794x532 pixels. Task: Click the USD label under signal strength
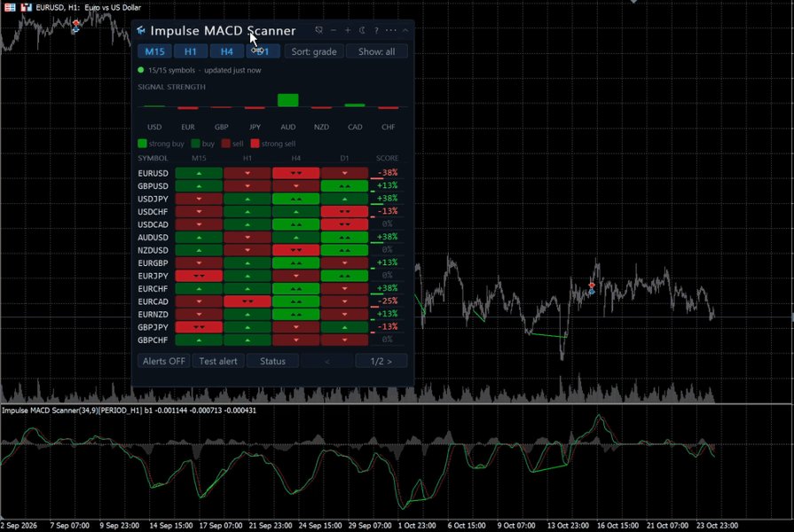click(x=154, y=127)
